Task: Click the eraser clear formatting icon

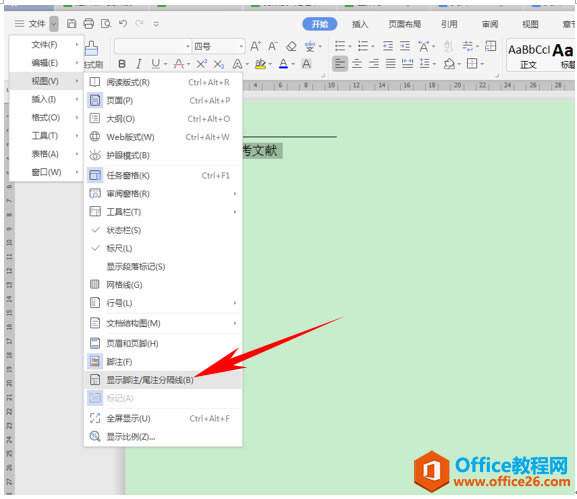Action: pyautogui.click(x=291, y=46)
